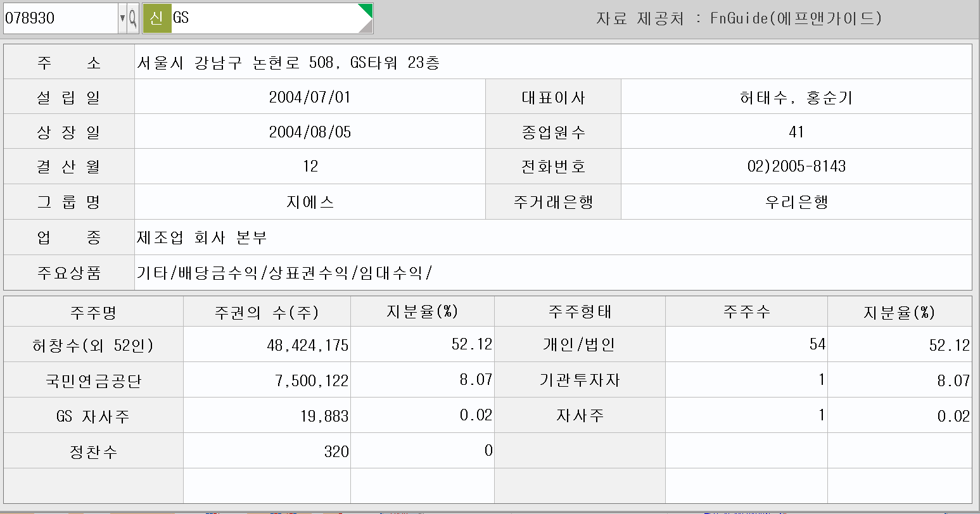Click the 주권의 수(주) column header
The height and width of the screenshot is (514, 980).
(267, 311)
